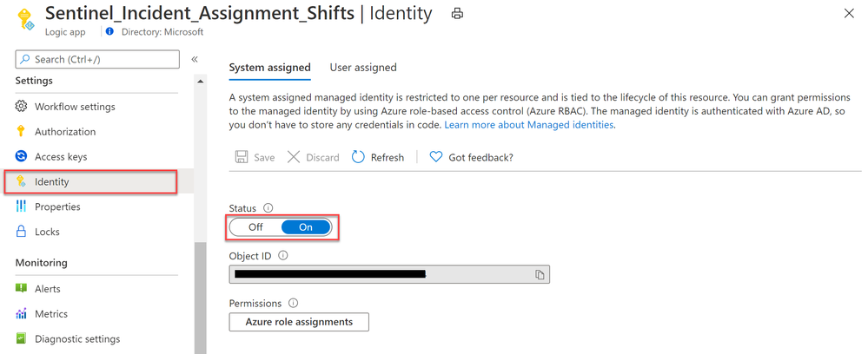Click the Refresh icon in toolbar
This screenshot has height=354, width=868.
(358, 157)
